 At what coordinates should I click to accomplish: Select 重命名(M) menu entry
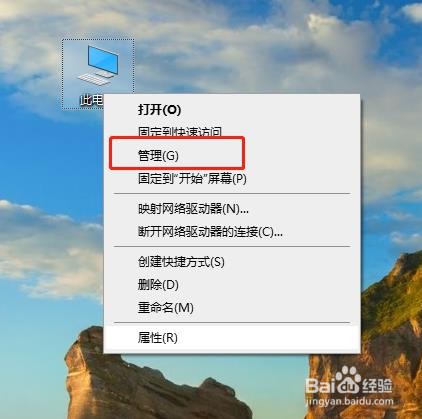pos(166,307)
